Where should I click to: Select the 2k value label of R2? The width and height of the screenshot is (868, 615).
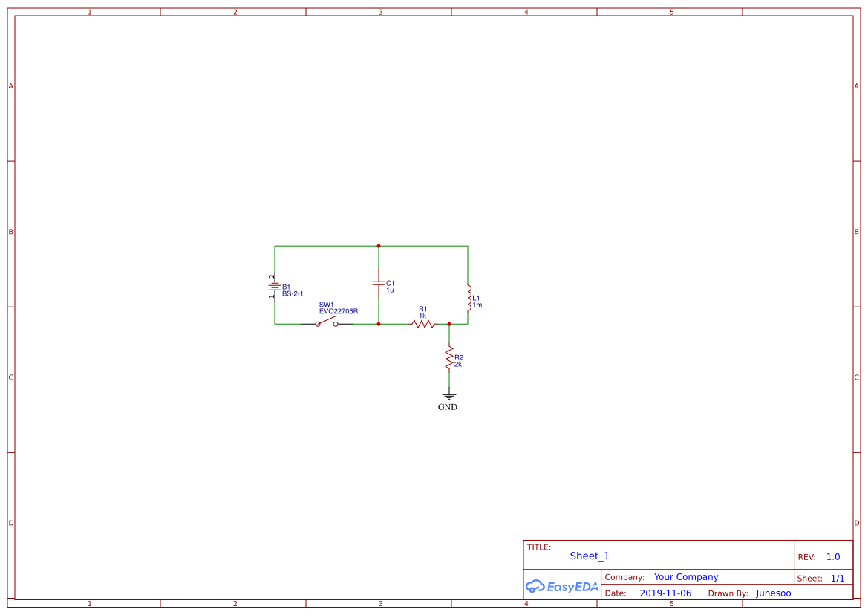point(458,365)
